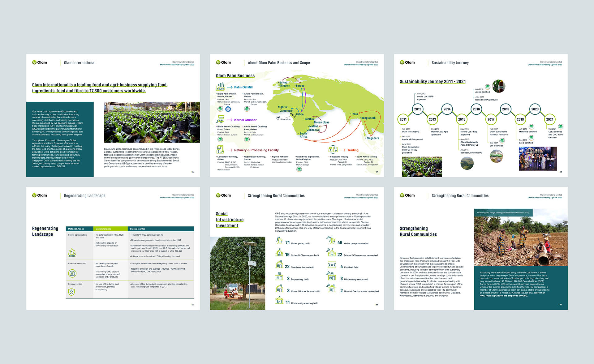Click the Olam Palm Business heading

(235, 76)
